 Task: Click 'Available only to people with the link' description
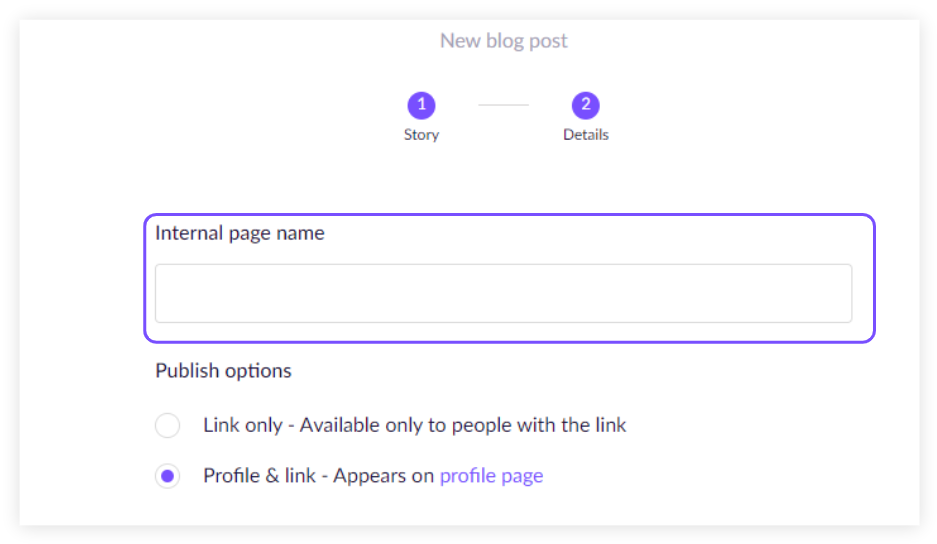pos(463,425)
